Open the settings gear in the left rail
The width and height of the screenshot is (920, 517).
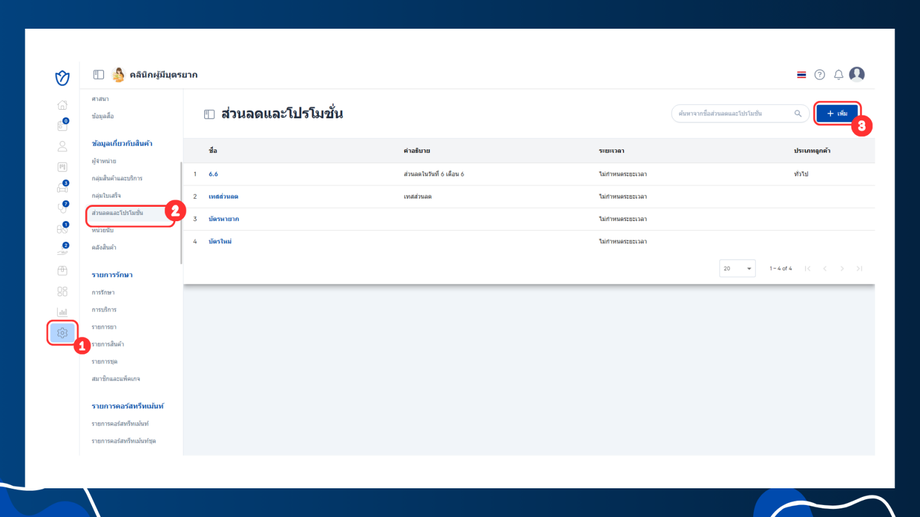point(62,333)
